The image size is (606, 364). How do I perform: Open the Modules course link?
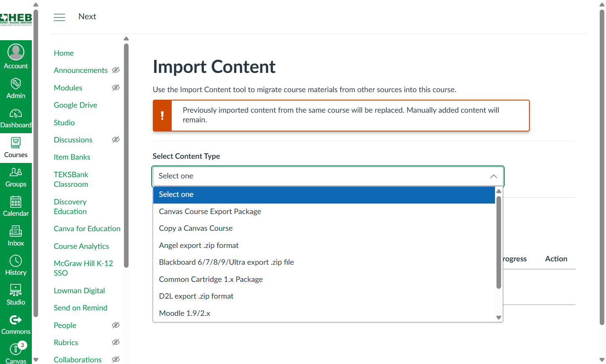(68, 88)
